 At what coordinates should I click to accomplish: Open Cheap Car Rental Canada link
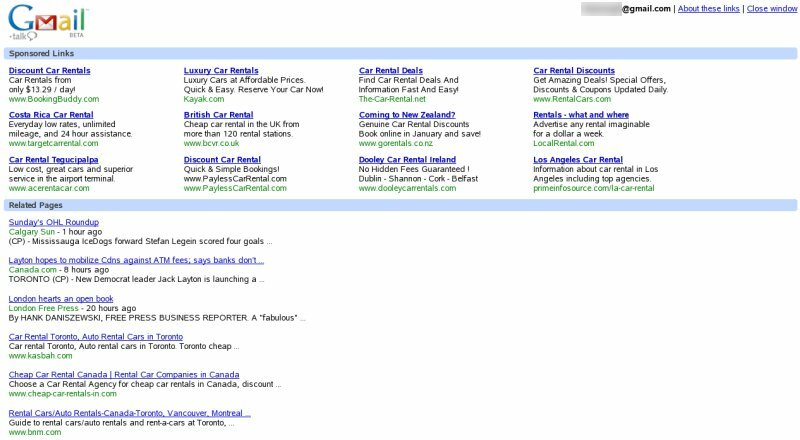tap(124, 375)
